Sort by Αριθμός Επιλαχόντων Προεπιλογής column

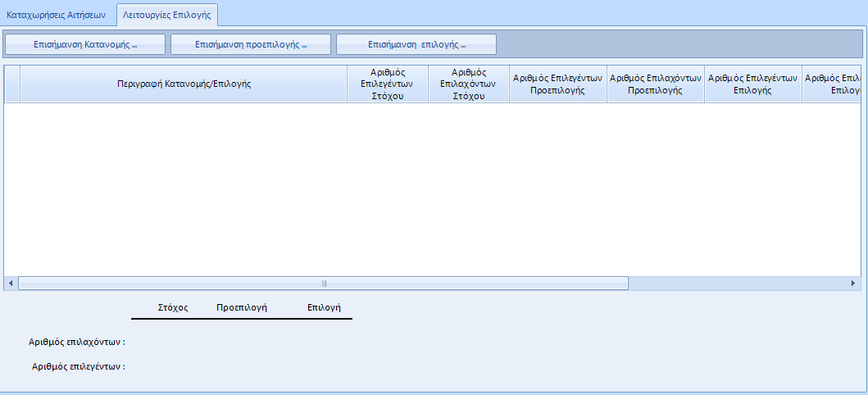click(655, 84)
